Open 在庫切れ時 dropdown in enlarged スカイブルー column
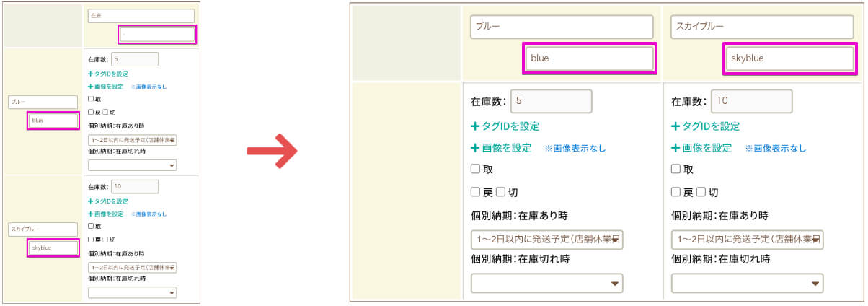This screenshot has width=868, height=306. [x=747, y=283]
